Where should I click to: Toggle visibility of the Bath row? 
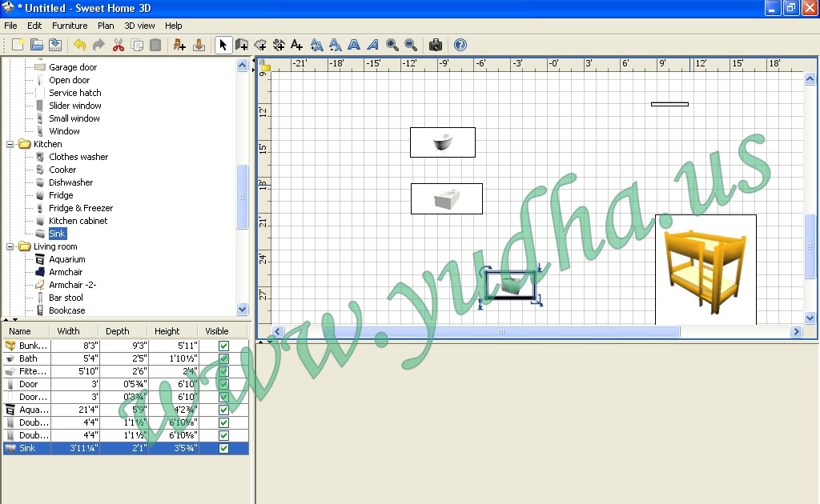pos(224,358)
